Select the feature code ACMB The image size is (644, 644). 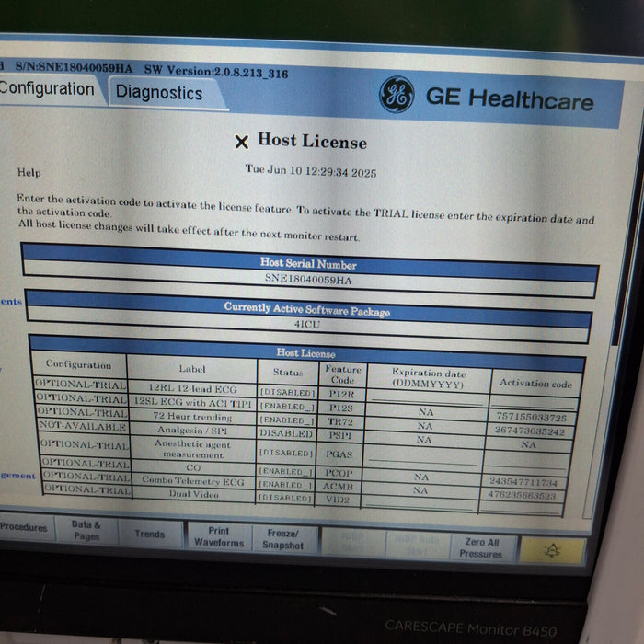point(338,487)
